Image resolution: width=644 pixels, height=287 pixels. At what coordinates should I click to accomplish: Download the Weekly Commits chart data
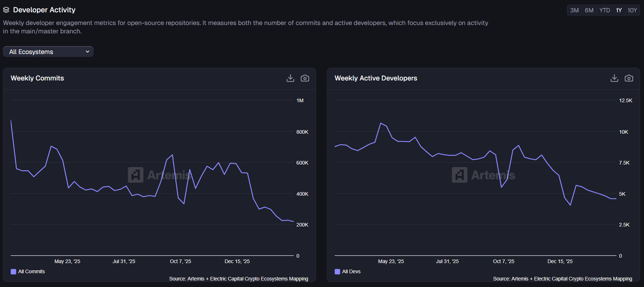click(290, 78)
